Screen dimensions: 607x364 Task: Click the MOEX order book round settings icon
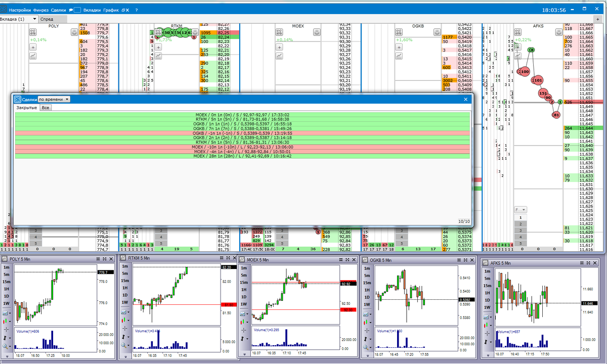[317, 32]
